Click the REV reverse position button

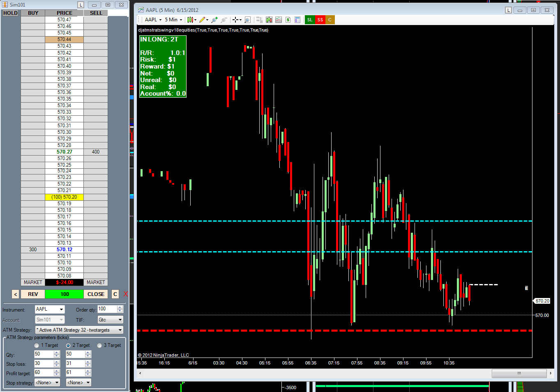pyautogui.click(x=33, y=294)
